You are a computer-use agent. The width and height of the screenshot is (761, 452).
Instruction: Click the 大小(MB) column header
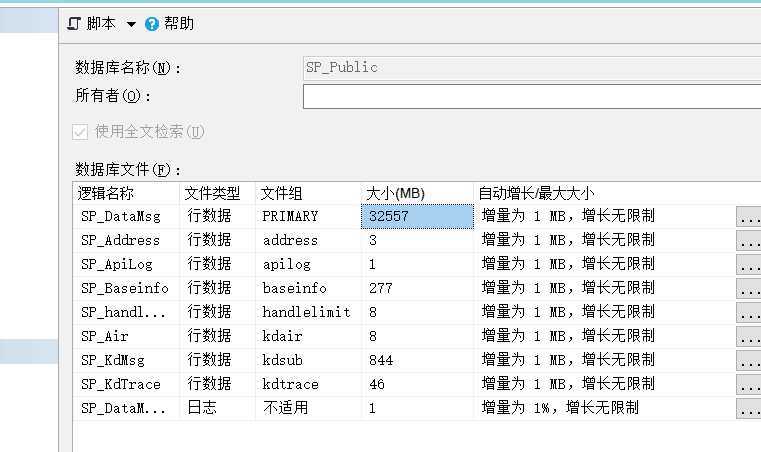(417, 193)
